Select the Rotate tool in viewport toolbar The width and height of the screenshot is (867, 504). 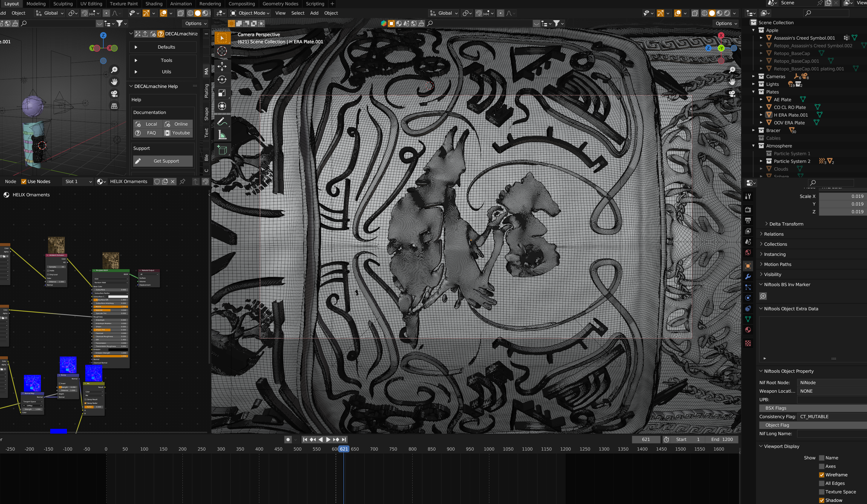coord(222,79)
